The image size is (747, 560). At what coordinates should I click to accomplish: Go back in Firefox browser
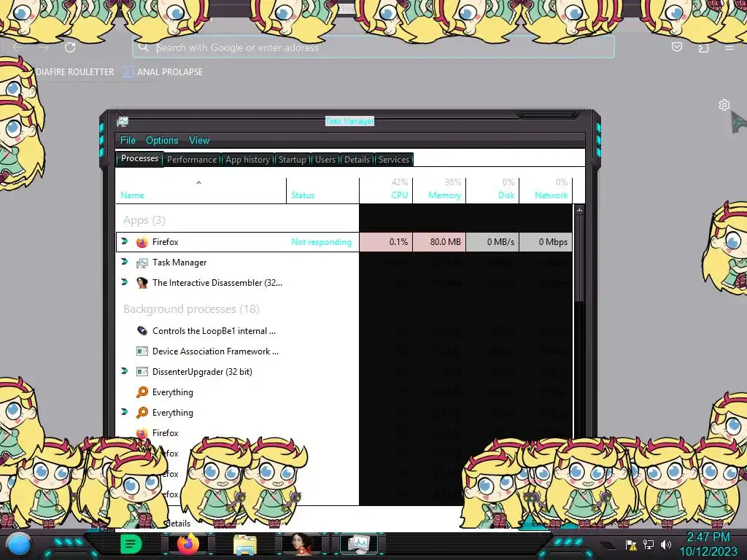tap(18, 47)
